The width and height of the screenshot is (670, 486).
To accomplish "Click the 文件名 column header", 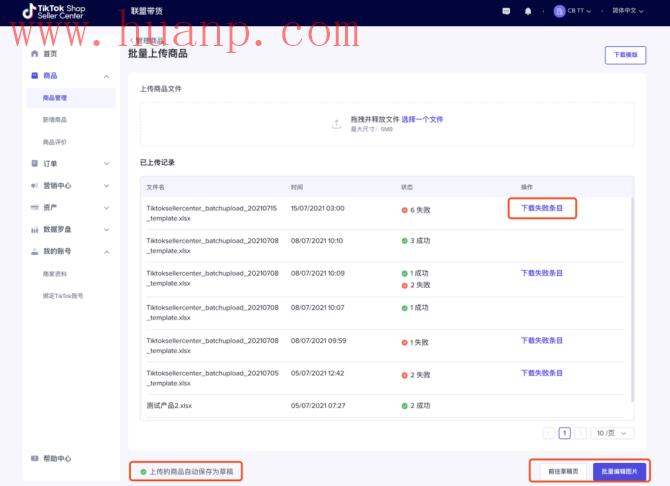I will click(x=155, y=187).
